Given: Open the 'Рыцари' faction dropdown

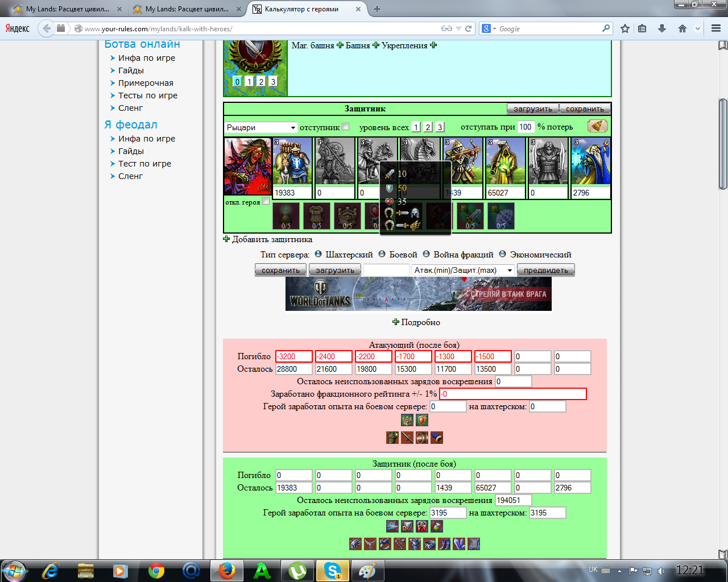Looking at the screenshot, I should 261,127.
